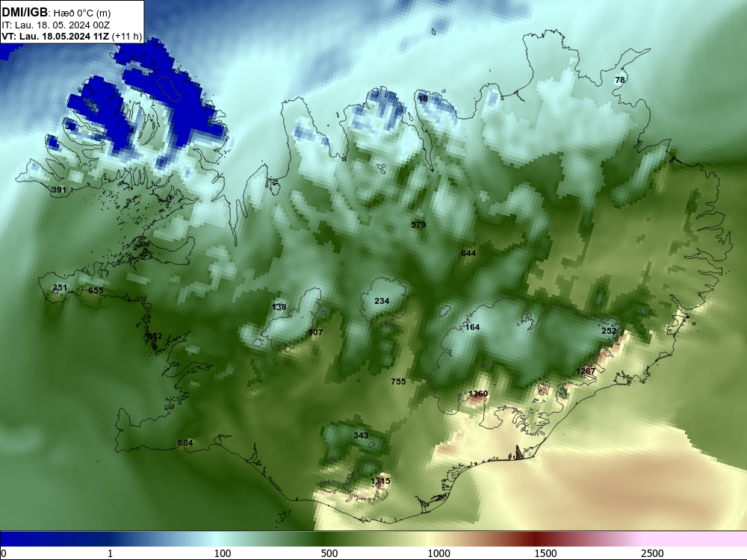Click the 1000 label on the color scale
The image size is (747, 560).
pyautogui.click(x=438, y=553)
